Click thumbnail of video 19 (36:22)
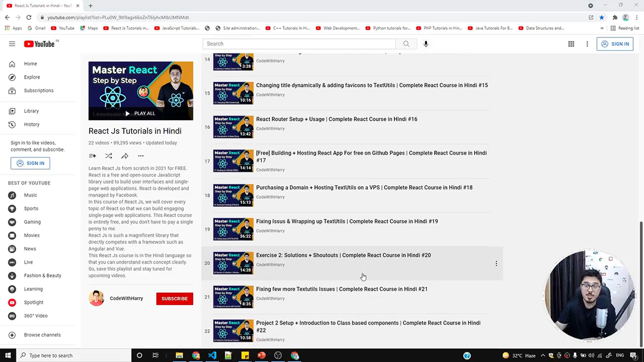 point(233,229)
